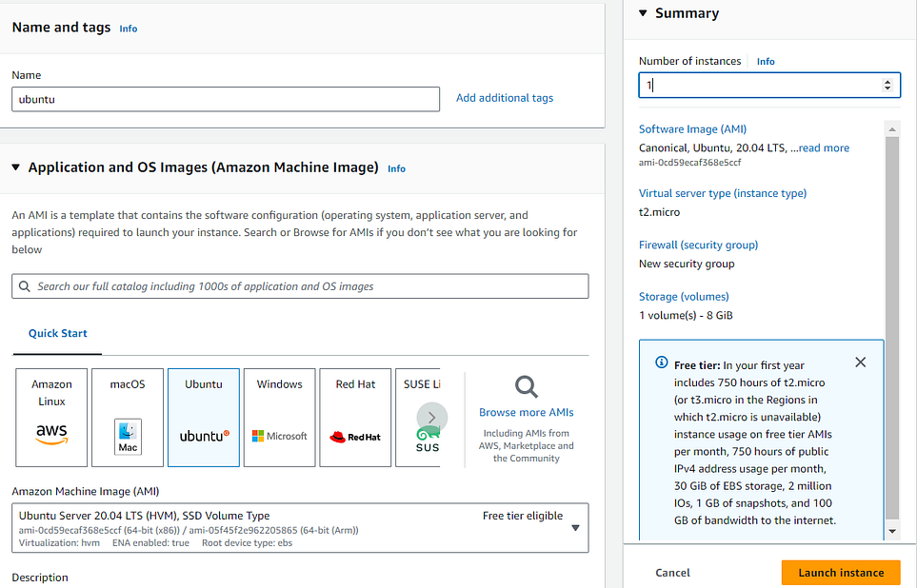Collapse the Summary panel
This screenshot has height=588, width=917.
tap(644, 13)
